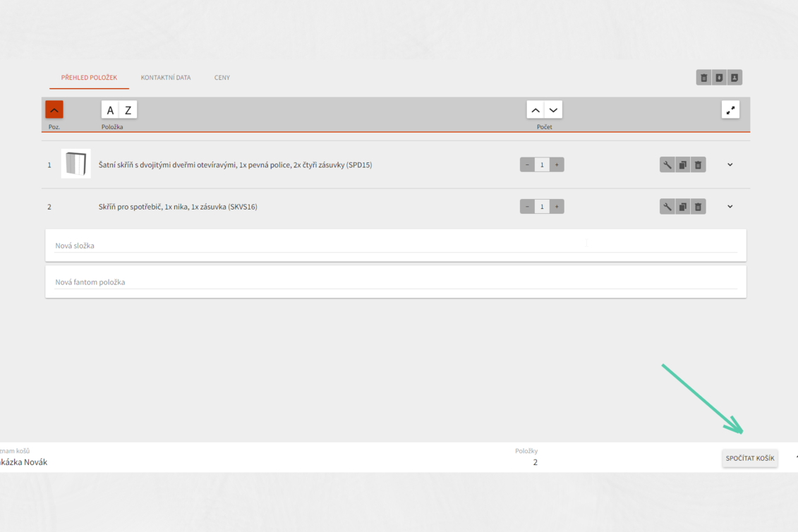798x532 pixels.
Task: Click the orange collapse arrow above Poz.
Action: click(54, 109)
